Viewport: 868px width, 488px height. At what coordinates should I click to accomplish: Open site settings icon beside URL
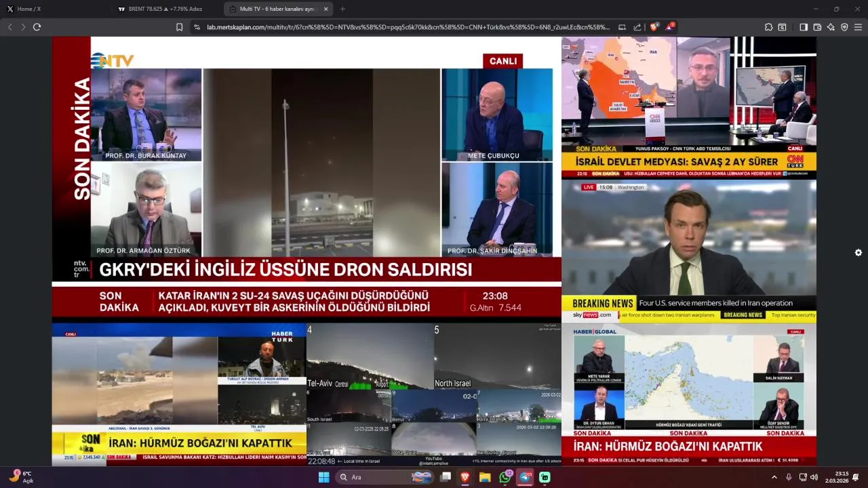tap(197, 27)
